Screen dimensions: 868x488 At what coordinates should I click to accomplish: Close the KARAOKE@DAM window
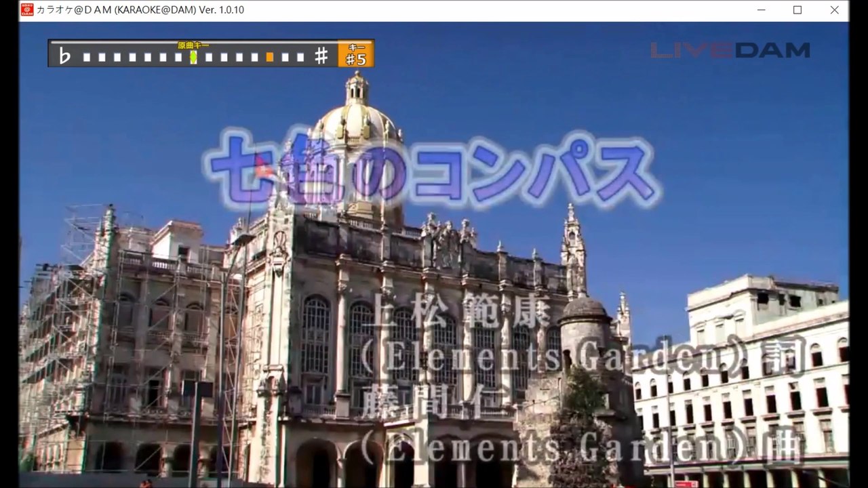tap(835, 10)
